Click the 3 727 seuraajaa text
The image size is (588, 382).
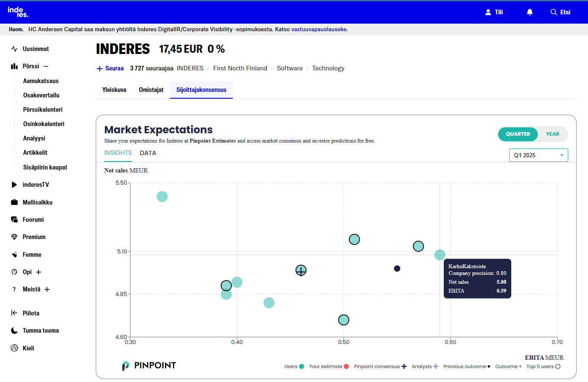[151, 68]
